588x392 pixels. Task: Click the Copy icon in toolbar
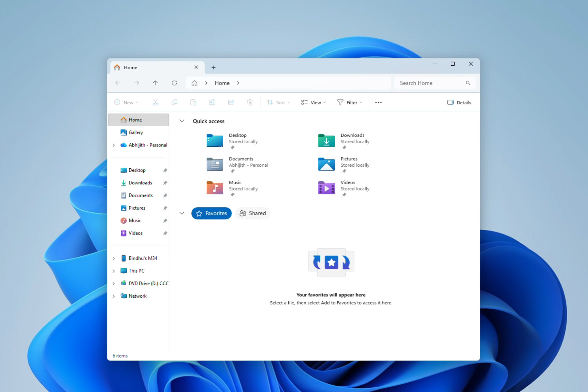(174, 102)
